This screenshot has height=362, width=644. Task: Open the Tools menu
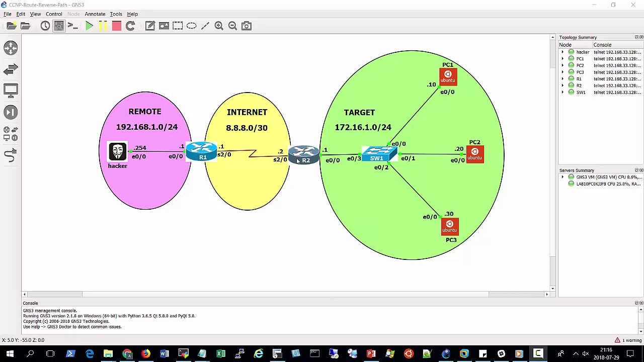click(116, 14)
